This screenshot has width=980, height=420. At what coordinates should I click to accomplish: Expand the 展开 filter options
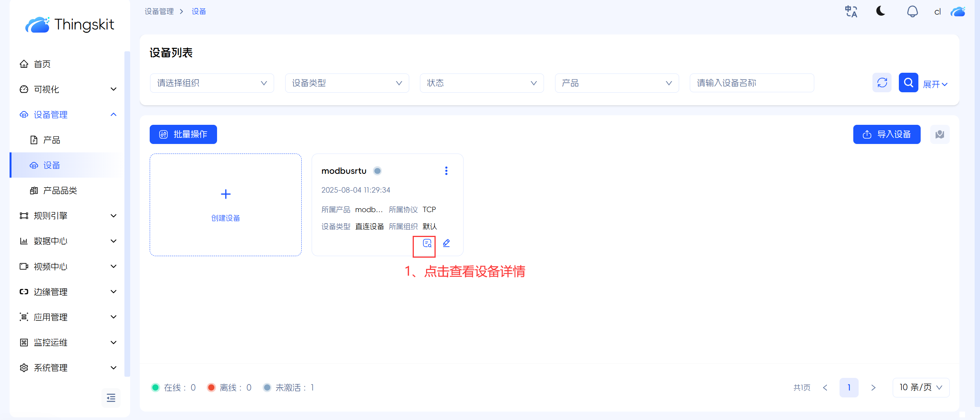point(935,84)
